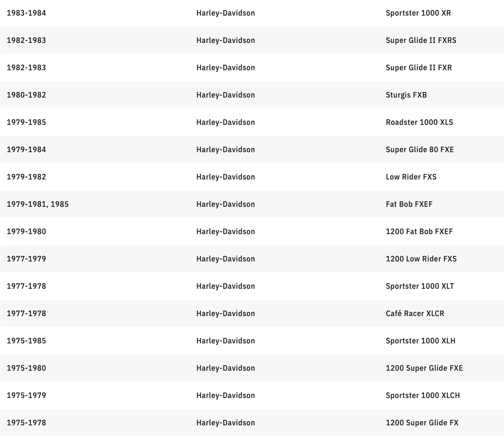The image size is (504, 439).
Task: Click the Café Racer XLCR entry
Action: click(x=415, y=313)
